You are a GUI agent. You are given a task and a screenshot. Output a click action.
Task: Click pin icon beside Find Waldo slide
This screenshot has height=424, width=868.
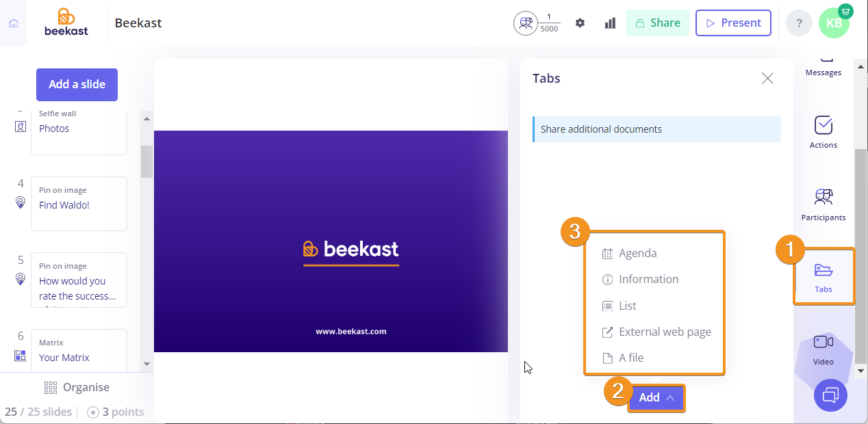coord(21,202)
